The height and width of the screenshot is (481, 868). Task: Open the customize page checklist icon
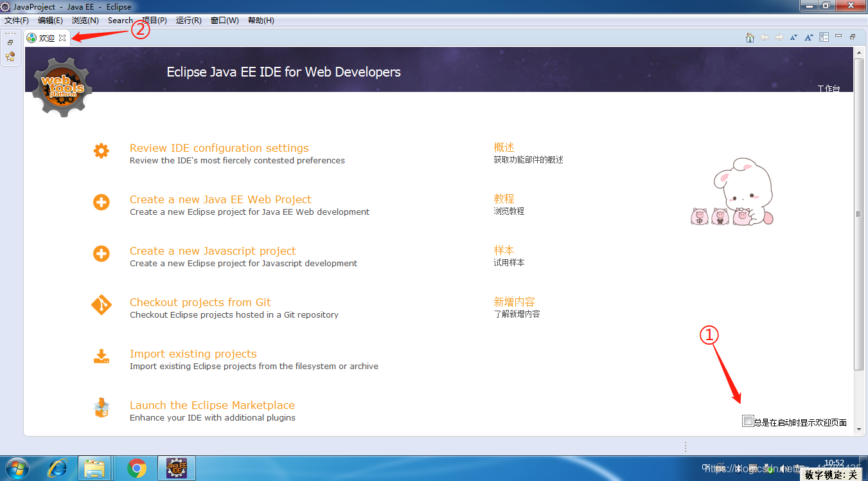824,37
